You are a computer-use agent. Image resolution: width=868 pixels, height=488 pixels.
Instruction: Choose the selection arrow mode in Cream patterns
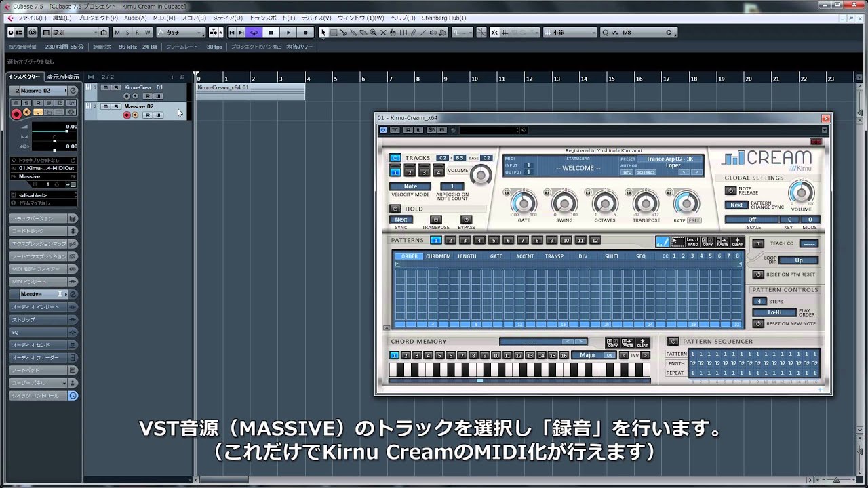(x=677, y=241)
